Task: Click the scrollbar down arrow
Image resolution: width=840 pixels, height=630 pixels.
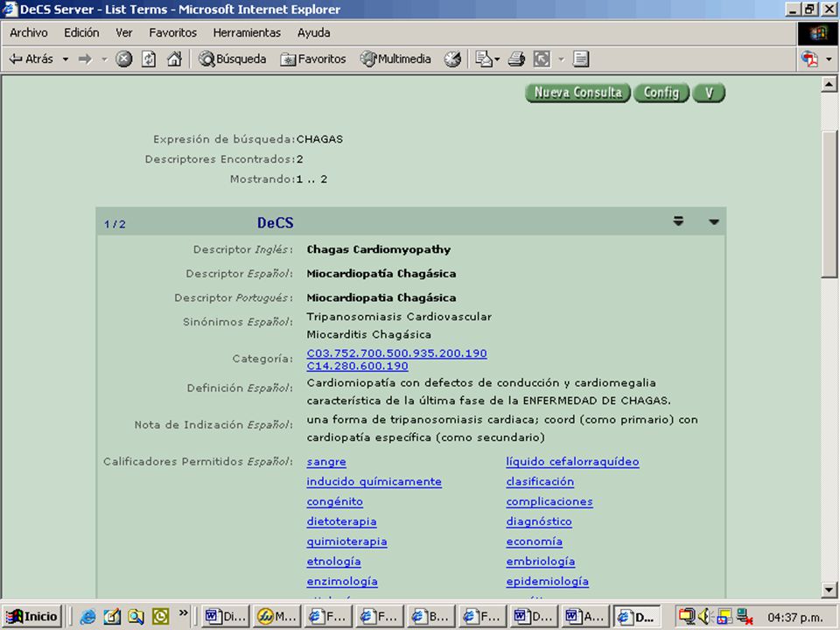Action: [x=829, y=591]
